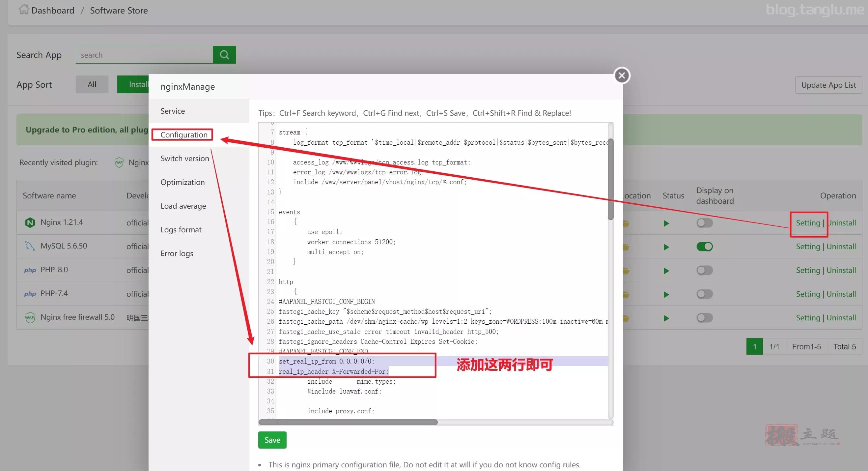
Task: Go to the Optimization tab
Action: pos(199,182)
